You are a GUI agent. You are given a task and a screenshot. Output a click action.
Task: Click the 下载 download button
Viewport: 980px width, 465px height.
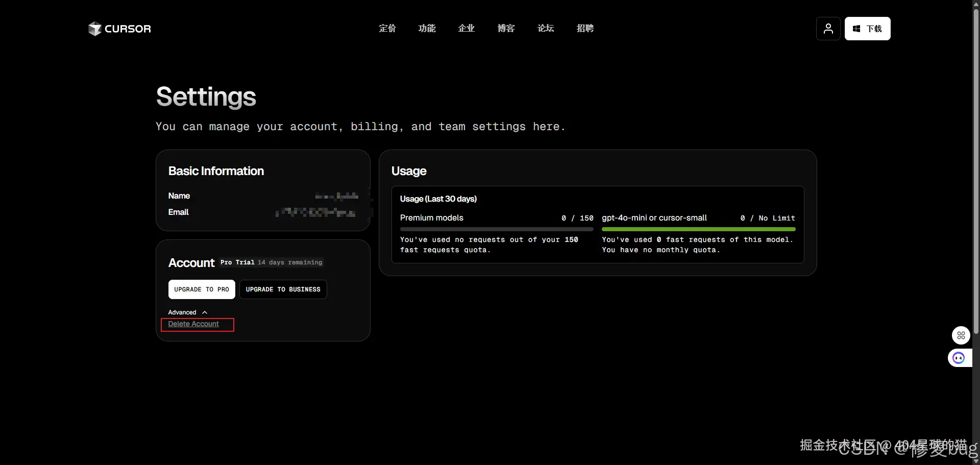click(x=867, y=29)
